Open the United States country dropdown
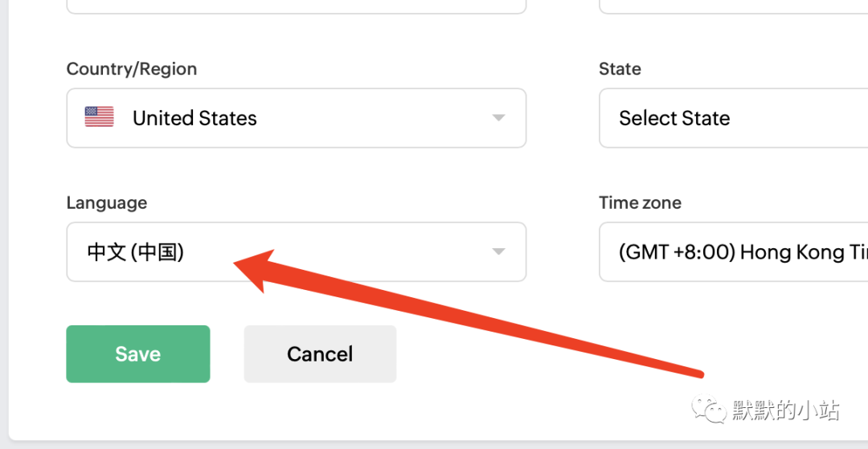 (296, 118)
